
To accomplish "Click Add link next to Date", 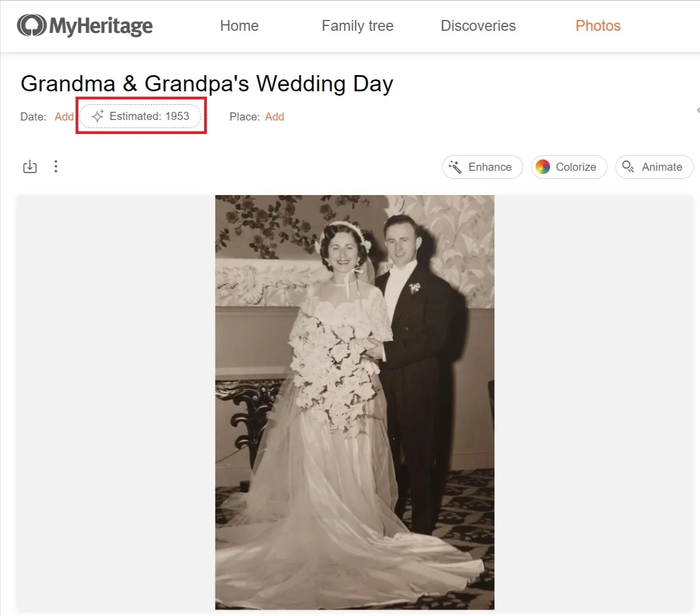I will point(64,117).
